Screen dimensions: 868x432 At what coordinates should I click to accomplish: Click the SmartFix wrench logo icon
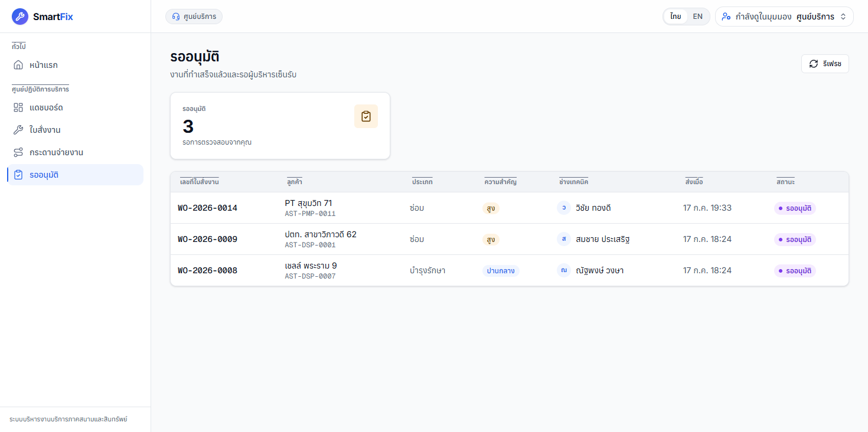point(20,17)
